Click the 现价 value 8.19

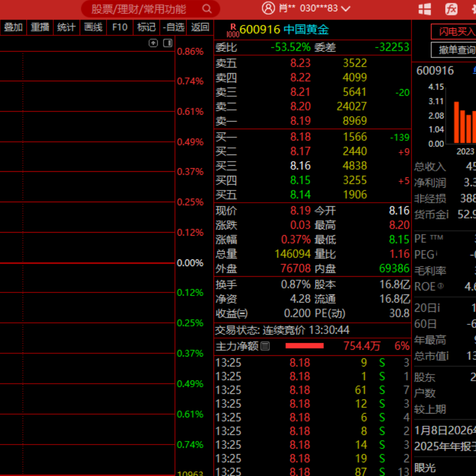point(300,211)
